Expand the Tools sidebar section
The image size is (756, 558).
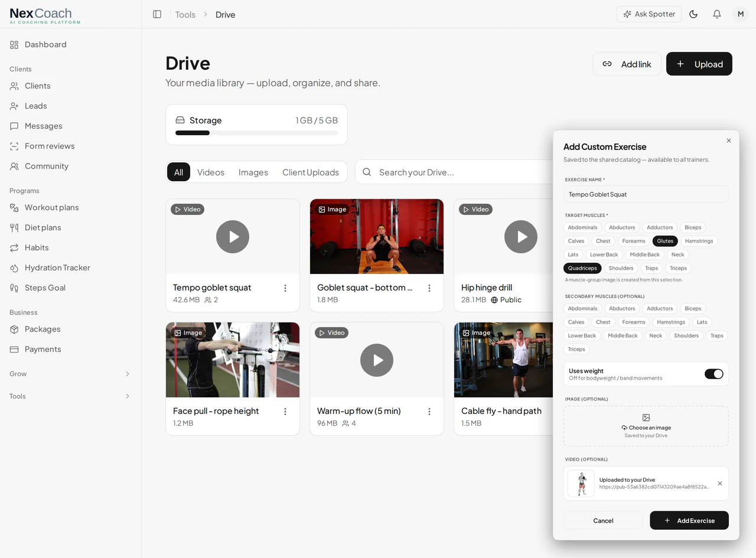[x=71, y=396]
